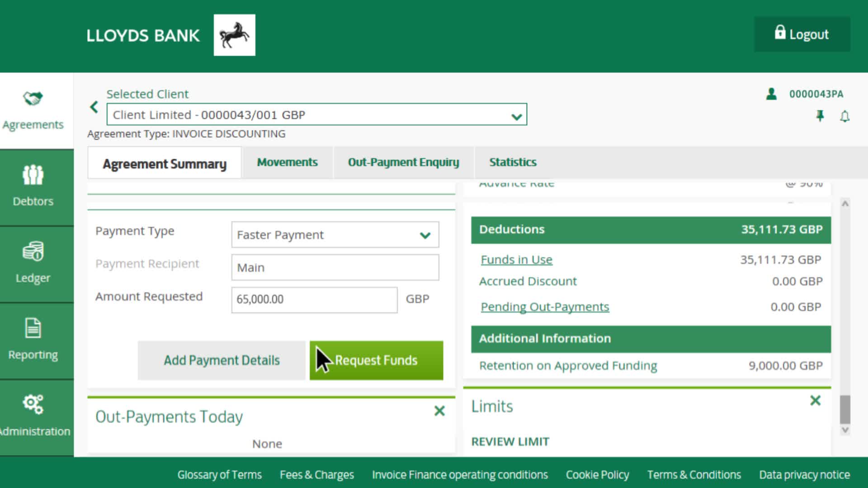
Task: Click the Additional Information section header
Action: coord(651,338)
